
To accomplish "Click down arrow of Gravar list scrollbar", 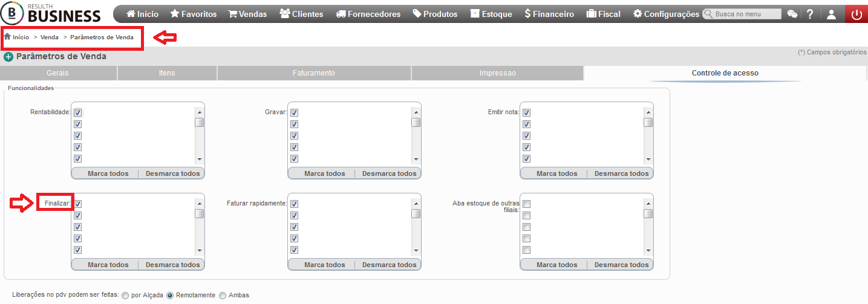I will pyautogui.click(x=416, y=159).
